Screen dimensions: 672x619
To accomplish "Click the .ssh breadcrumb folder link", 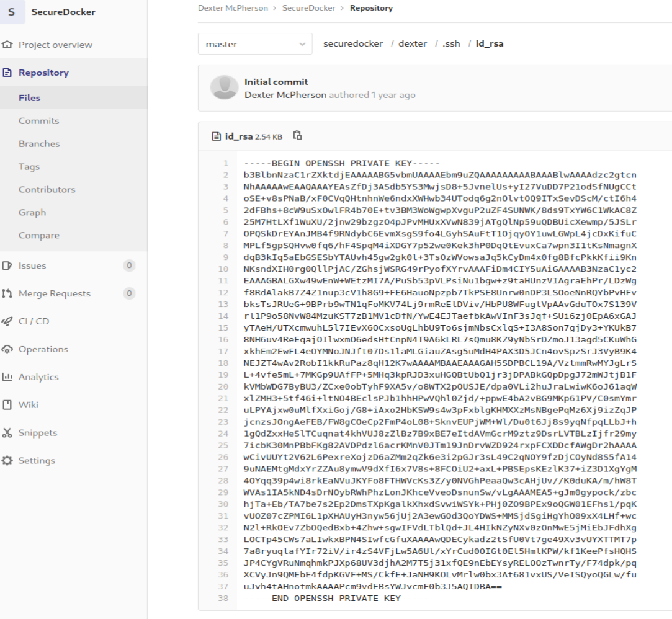I will click(x=450, y=43).
